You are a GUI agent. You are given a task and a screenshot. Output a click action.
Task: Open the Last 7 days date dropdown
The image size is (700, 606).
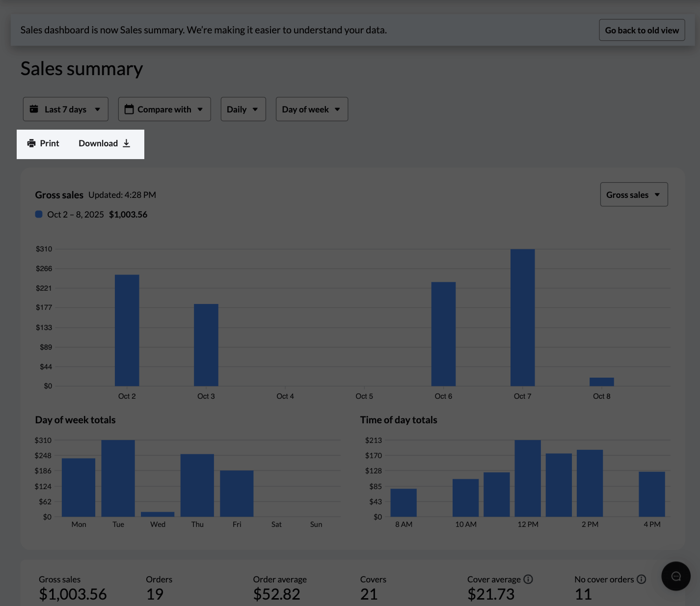[x=65, y=109]
